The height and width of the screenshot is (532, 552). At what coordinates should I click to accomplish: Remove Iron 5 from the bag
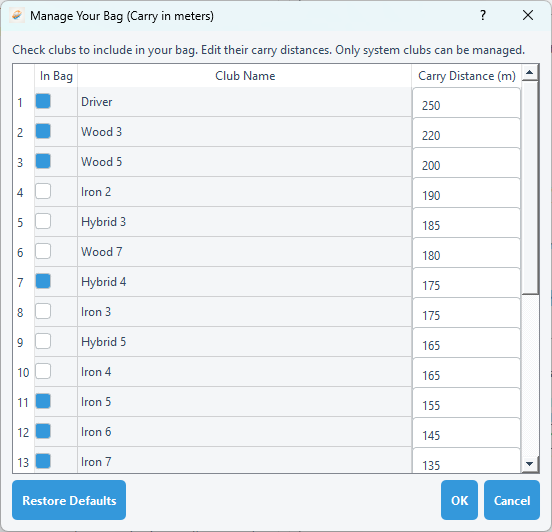[43, 401]
